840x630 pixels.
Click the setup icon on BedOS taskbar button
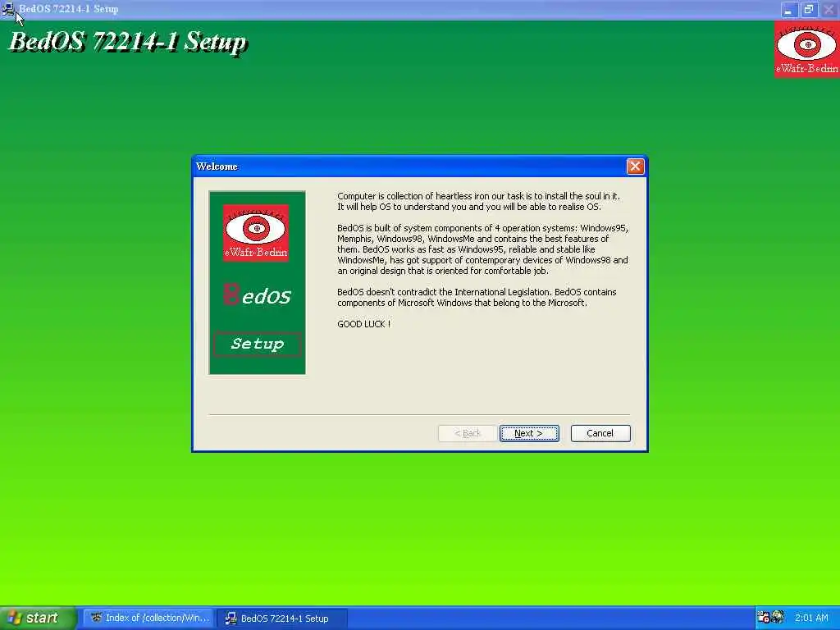tap(231, 618)
